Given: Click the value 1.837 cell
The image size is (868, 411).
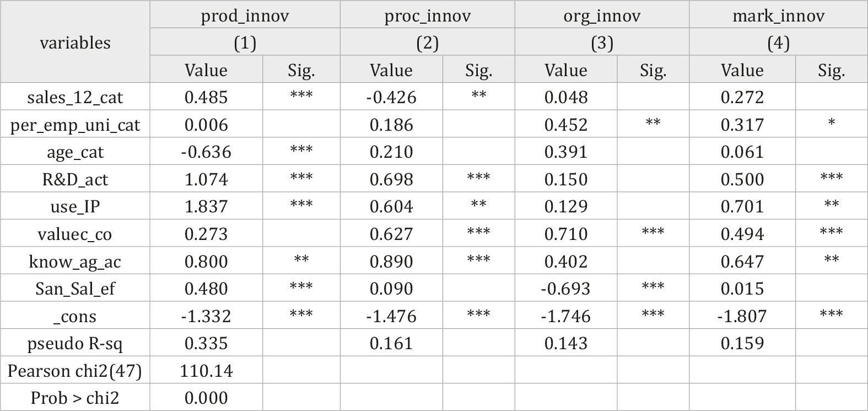Looking at the screenshot, I should click(206, 206).
